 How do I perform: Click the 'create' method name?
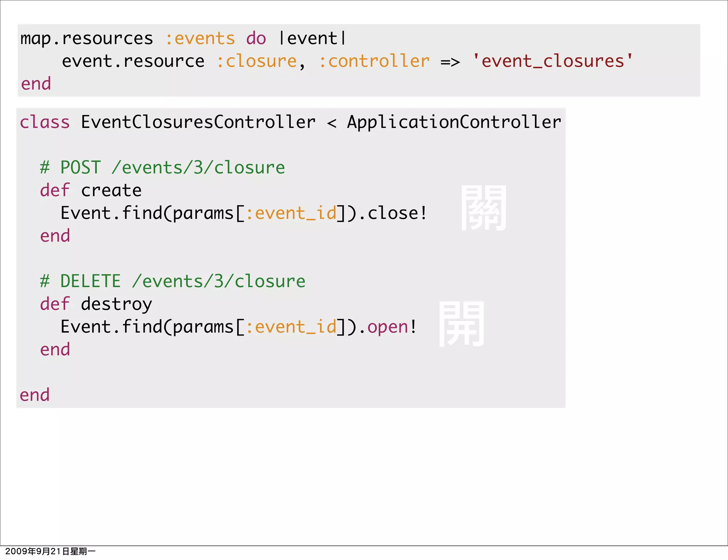pyautogui.click(x=111, y=190)
